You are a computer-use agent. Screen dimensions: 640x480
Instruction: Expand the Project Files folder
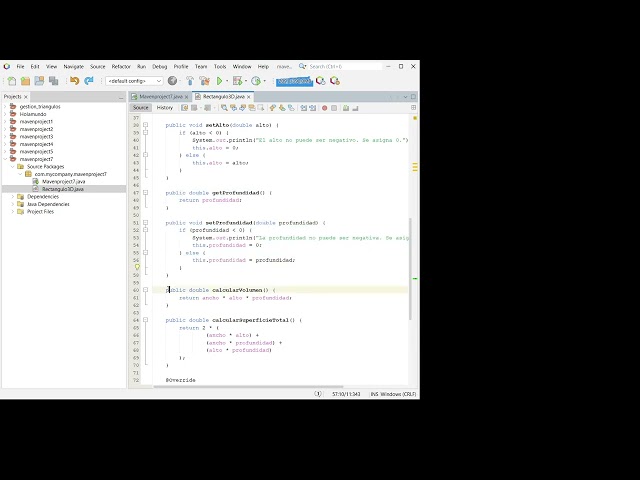[13, 211]
